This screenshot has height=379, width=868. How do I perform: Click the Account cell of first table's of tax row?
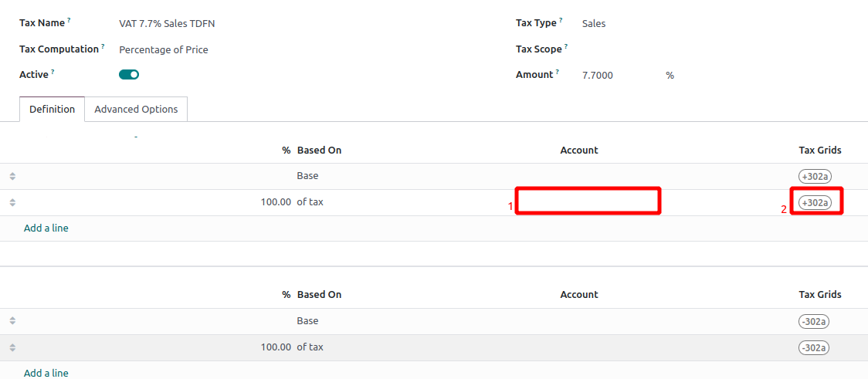[588, 201]
